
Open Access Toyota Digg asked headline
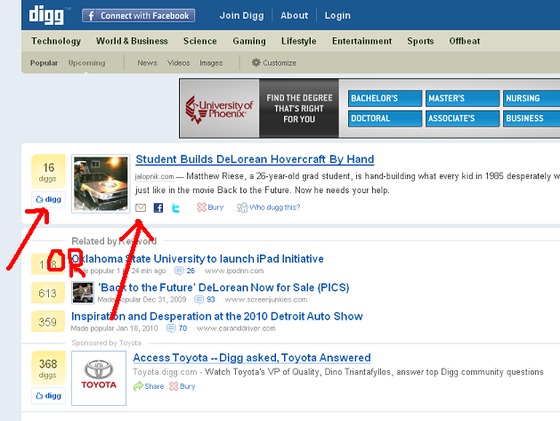(252, 358)
